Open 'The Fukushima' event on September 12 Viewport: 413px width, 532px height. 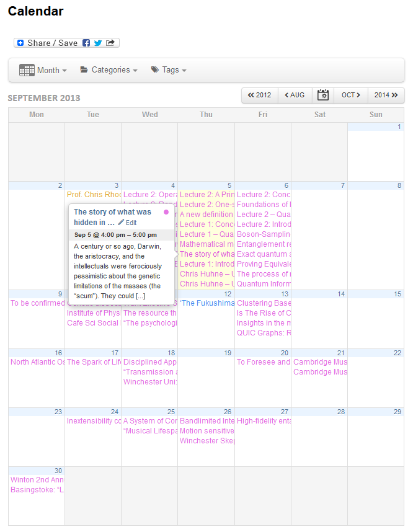[x=207, y=303]
